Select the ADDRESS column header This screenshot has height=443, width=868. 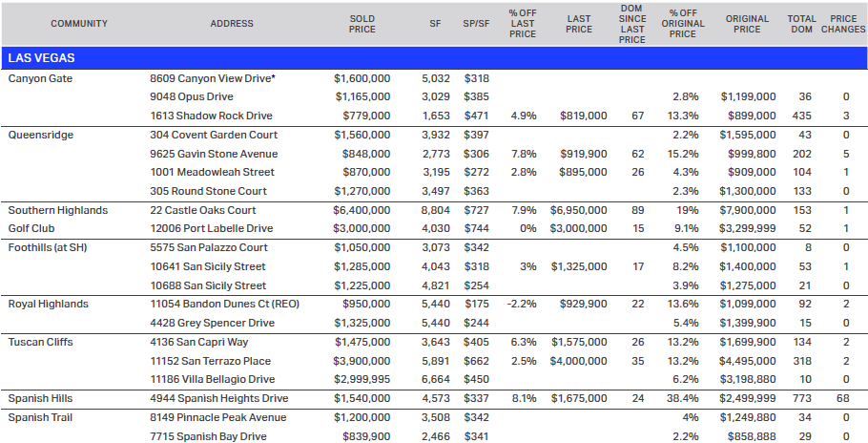[x=232, y=24]
